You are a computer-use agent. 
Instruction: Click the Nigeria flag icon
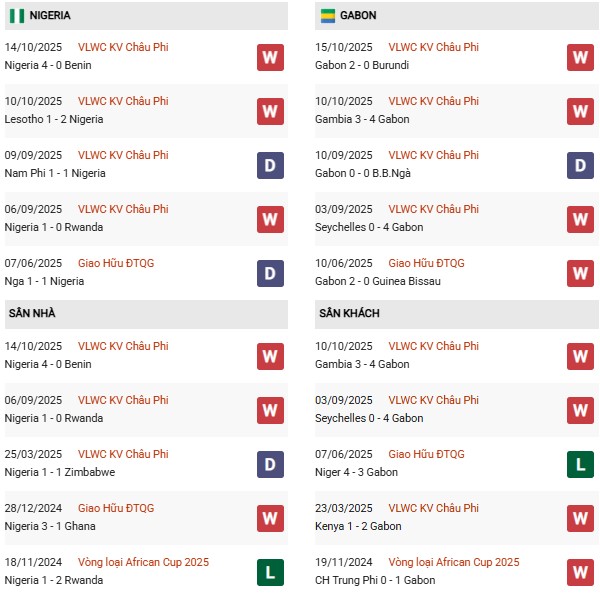(x=16, y=16)
